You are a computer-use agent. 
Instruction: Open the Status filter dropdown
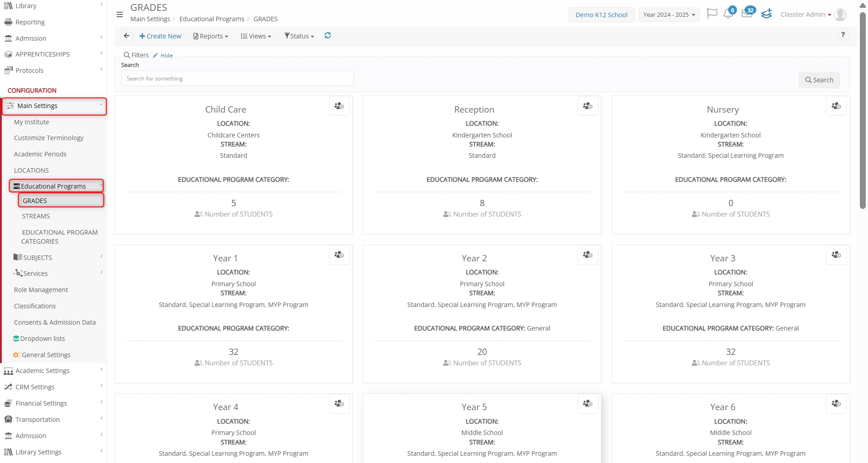pyautogui.click(x=299, y=36)
